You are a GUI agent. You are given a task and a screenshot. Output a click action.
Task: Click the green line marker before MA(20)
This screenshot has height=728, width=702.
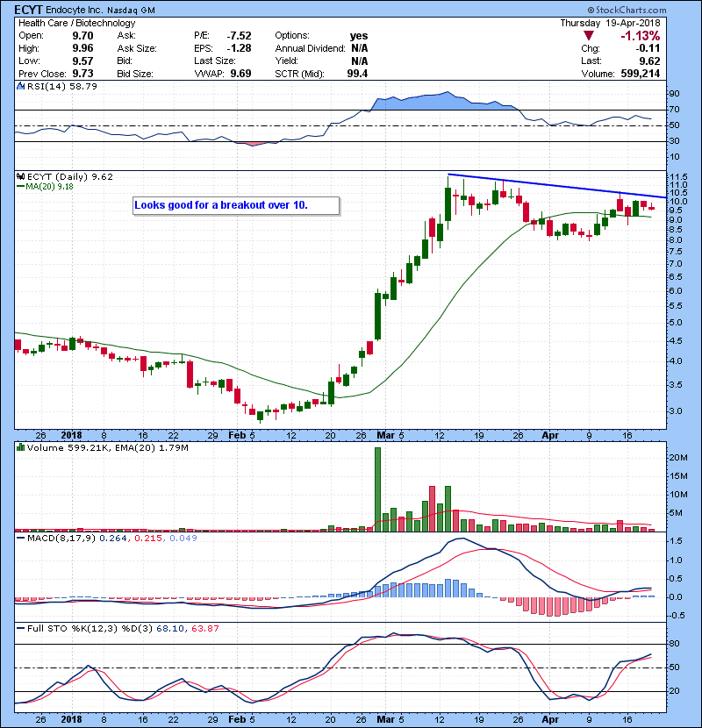coord(21,186)
